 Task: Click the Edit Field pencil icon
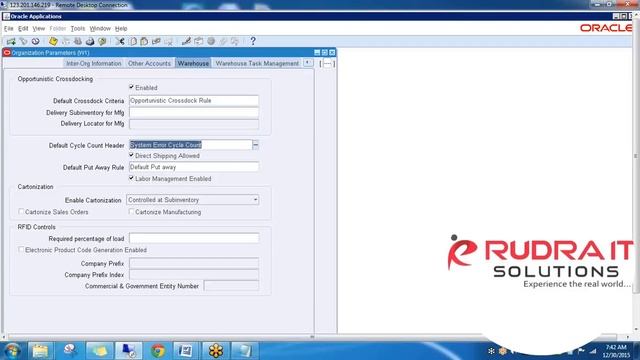186,41
